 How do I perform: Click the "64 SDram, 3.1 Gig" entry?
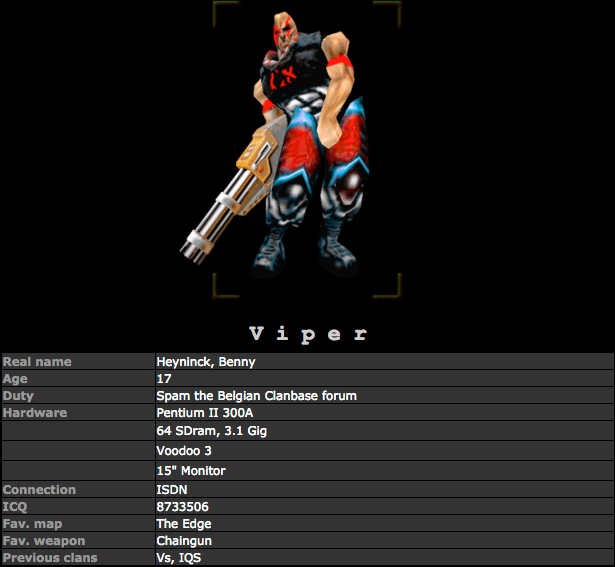pyautogui.click(x=209, y=431)
